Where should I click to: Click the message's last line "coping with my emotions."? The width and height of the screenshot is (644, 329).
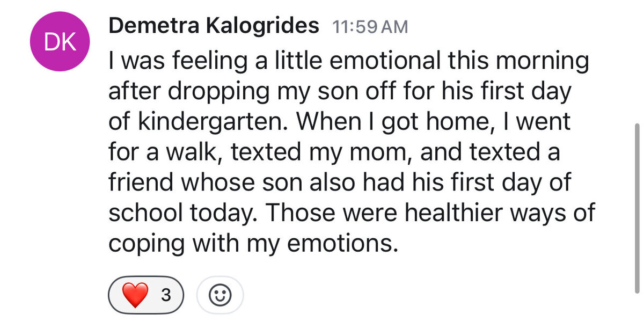(x=254, y=244)
